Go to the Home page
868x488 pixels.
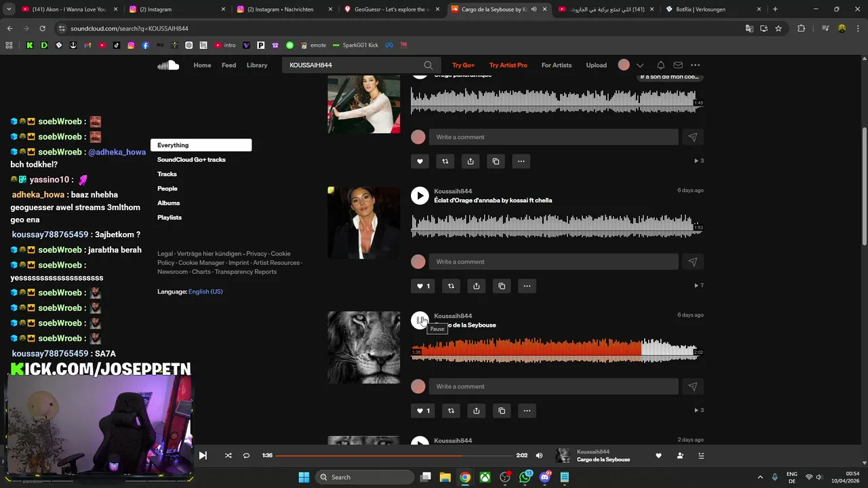pos(202,65)
